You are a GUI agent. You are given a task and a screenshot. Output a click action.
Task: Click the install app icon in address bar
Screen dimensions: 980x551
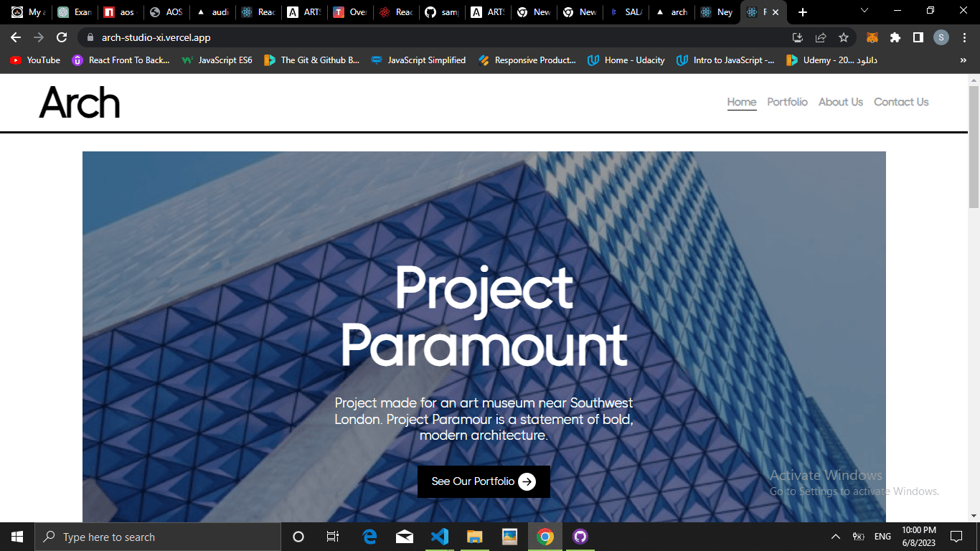(x=798, y=37)
